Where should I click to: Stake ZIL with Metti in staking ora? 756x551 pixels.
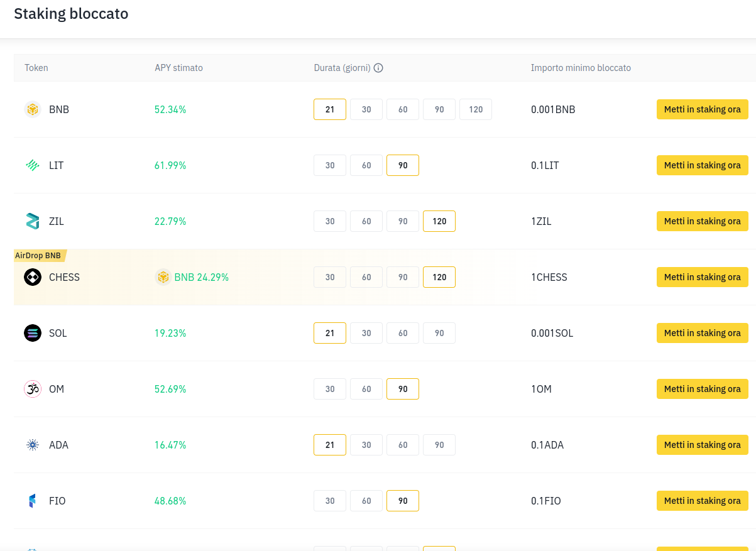pos(703,221)
